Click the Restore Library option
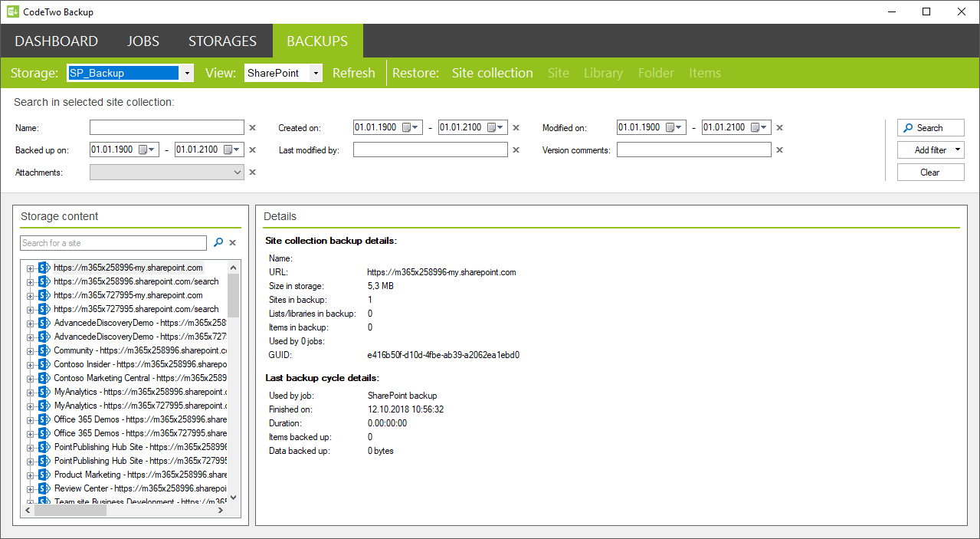This screenshot has width=980, height=539. (x=603, y=73)
